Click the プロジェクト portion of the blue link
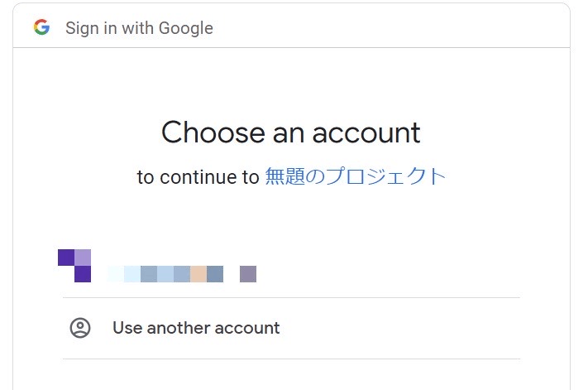This screenshot has height=390, width=588. tap(385, 176)
